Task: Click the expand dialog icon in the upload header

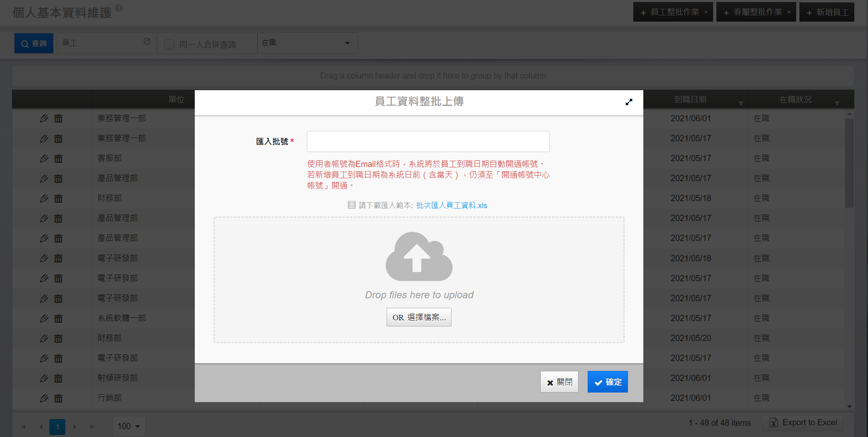Action: pyautogui.click(x=629, y=102)
